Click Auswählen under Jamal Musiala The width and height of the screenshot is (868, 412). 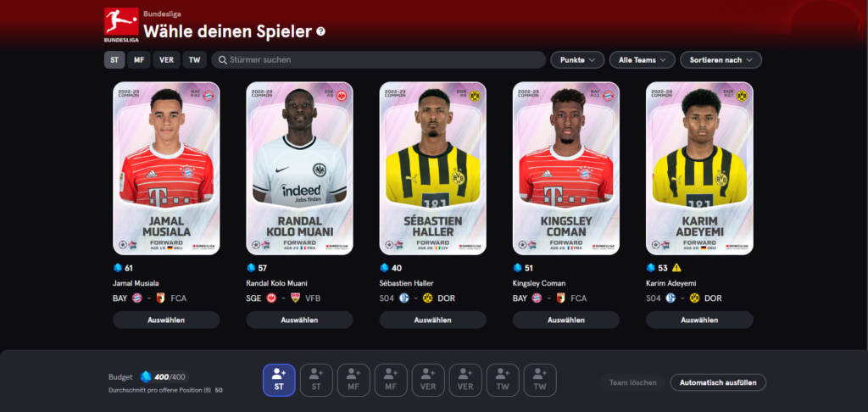point(166,320)
